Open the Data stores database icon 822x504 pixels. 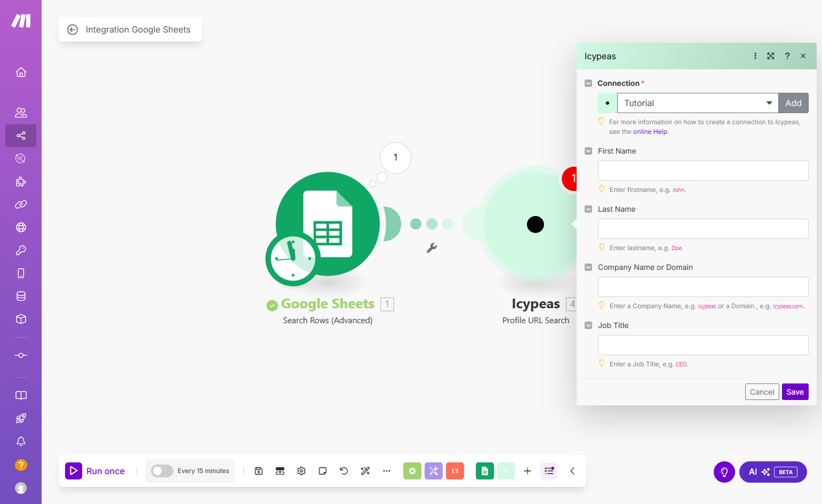click(x=21, y=296)
